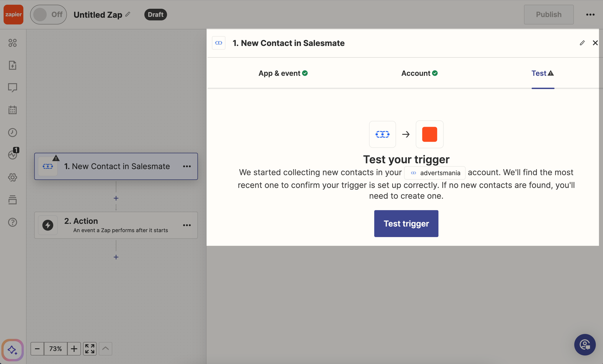The height and width of the screenshot is (364, 603).
Task: Open the Zap file sidebar icon
Action: coord(13,65)
